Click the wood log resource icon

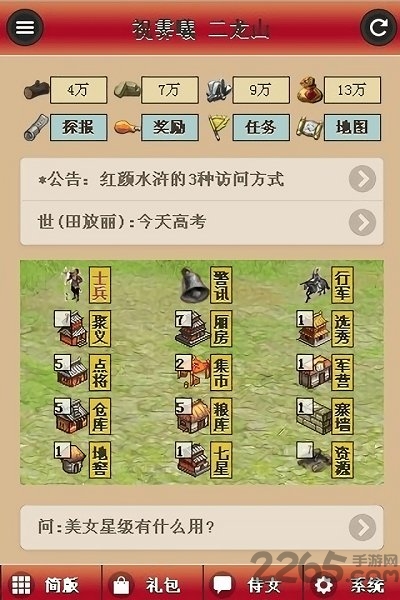pos(36,90)
